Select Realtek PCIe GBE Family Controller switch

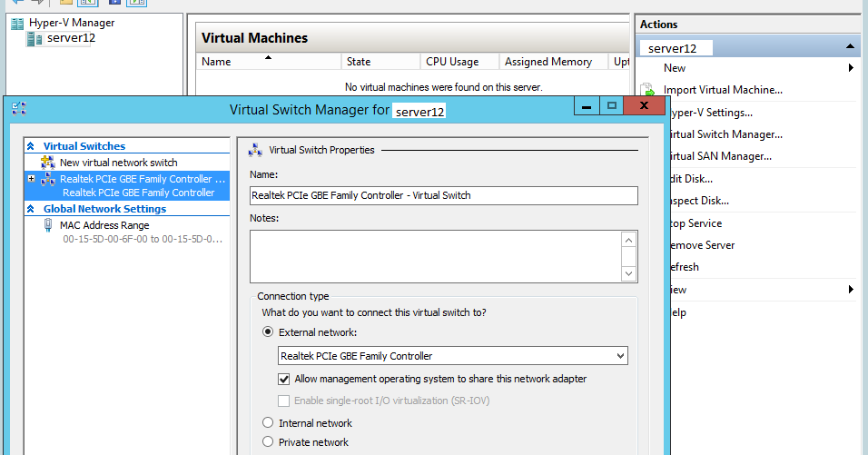[x=127, y=185]
